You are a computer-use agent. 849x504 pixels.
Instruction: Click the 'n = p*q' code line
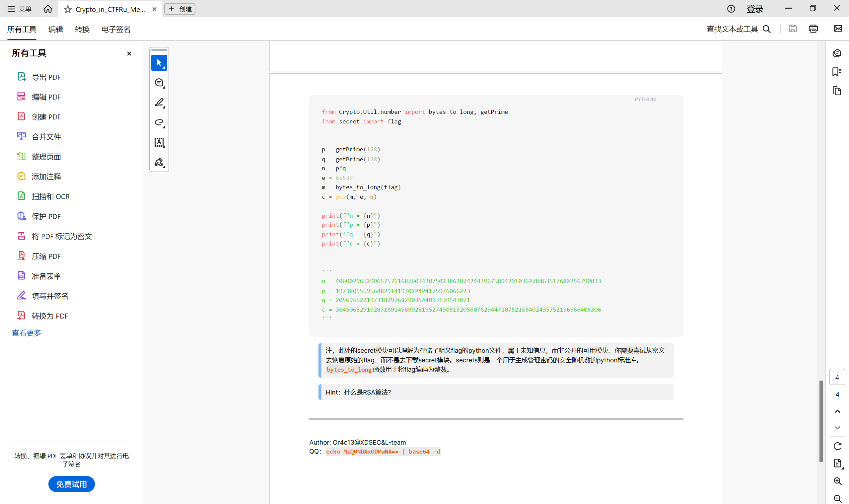coord(334,168)
